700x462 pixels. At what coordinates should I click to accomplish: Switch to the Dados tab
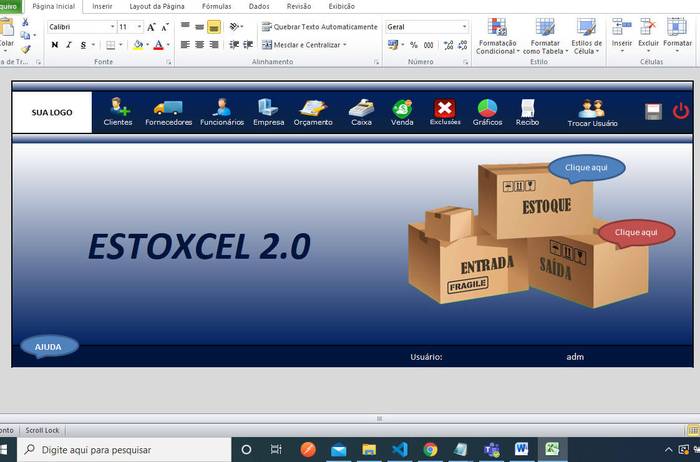259,6
